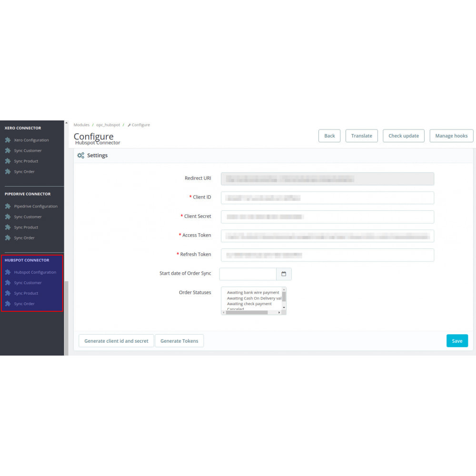
Task: Click the Redirect URI field
Action: 327,179
